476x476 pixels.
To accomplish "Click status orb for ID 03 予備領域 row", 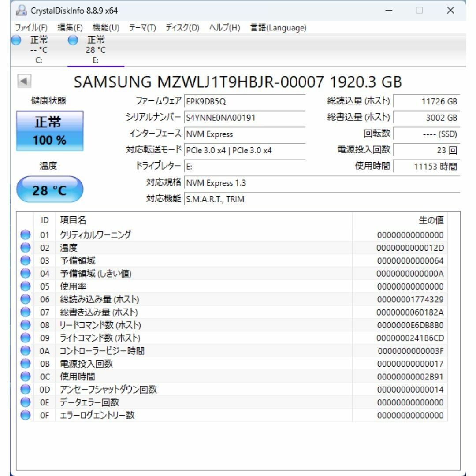I will click(x=26, y=260).
